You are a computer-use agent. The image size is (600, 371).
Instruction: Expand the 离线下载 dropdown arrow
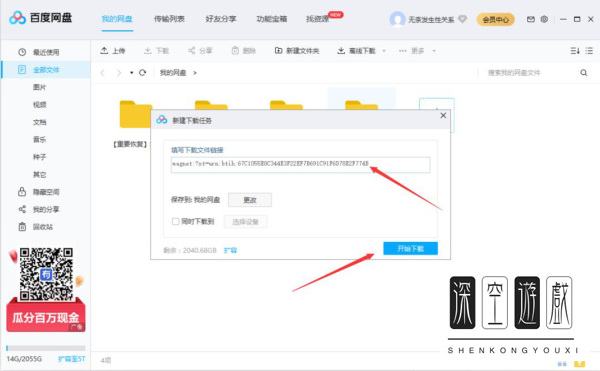click(x=384, y=50)
